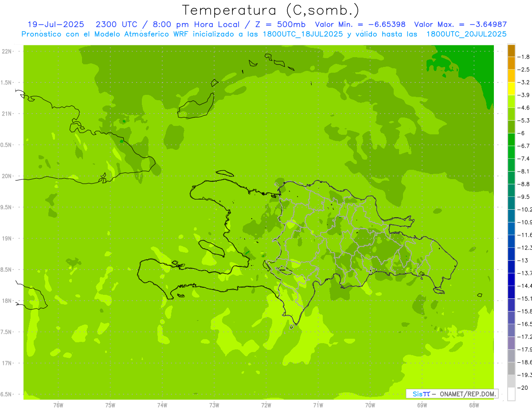This screenshot has height=411, width=532.
Task: Click the 'Valor Max. = -3.64987' readout
Action: [461, 24]
